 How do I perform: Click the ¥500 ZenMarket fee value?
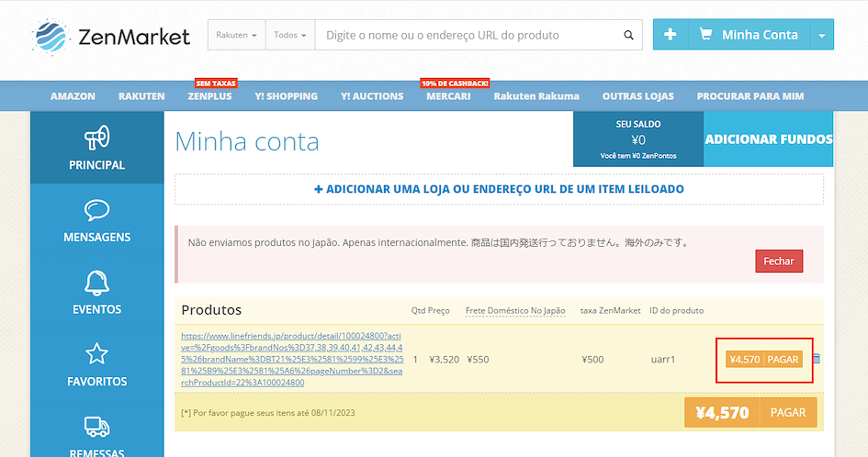tap(592, 360)
